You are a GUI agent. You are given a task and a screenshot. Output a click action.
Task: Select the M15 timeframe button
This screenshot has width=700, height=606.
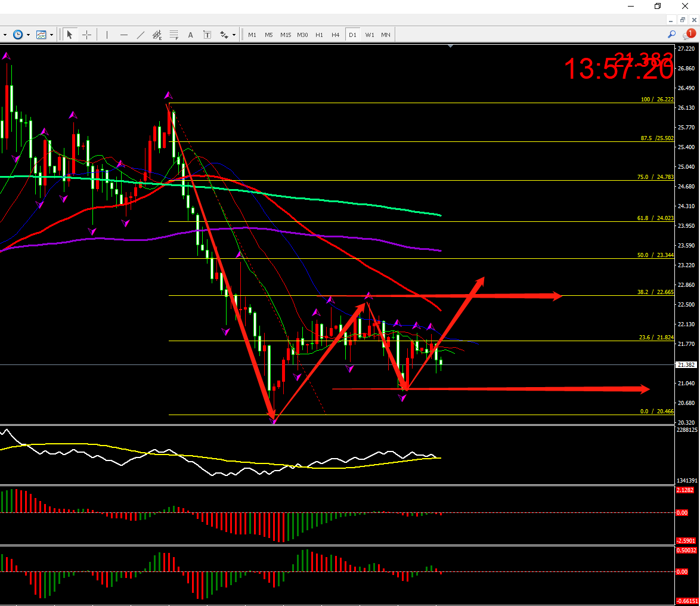click(x=286, y=35)
